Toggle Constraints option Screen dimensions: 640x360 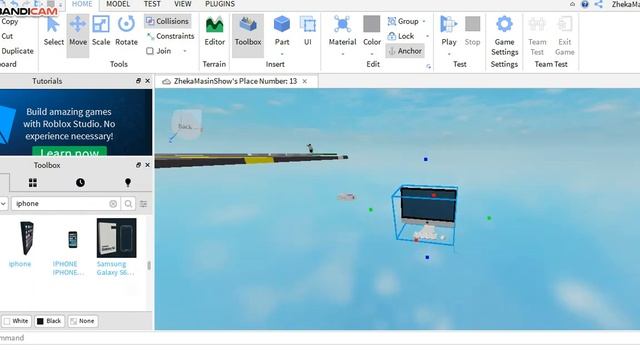pos(171,36)
